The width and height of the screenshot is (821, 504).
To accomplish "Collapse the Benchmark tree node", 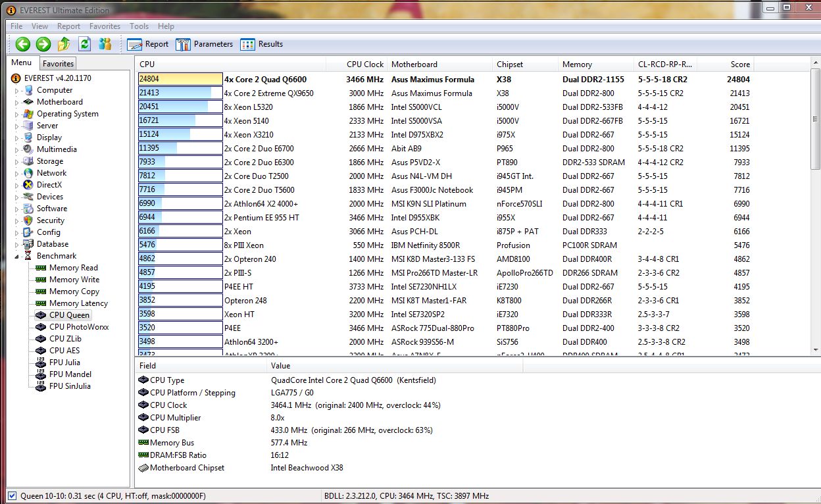I will click(x=17, y=256).
